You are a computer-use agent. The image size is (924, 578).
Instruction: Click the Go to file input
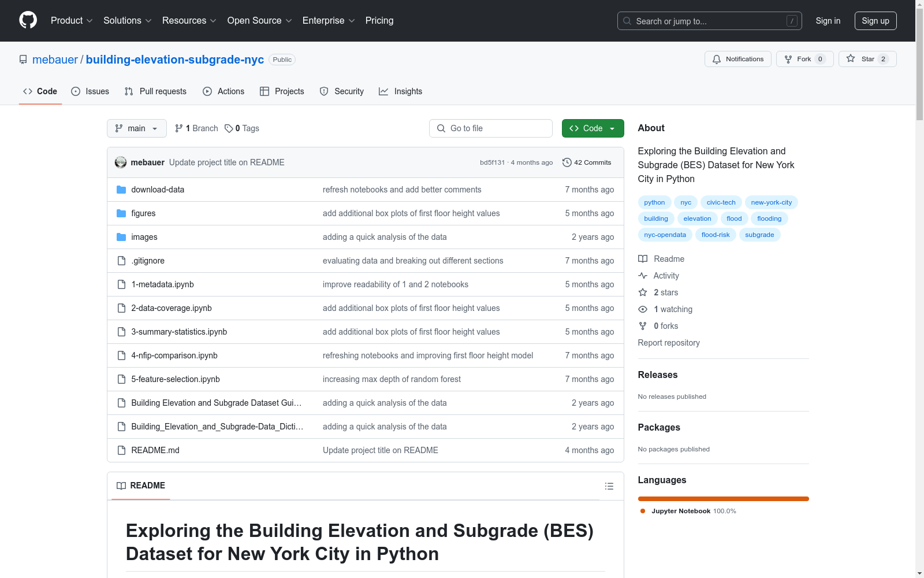coord(491,128)
